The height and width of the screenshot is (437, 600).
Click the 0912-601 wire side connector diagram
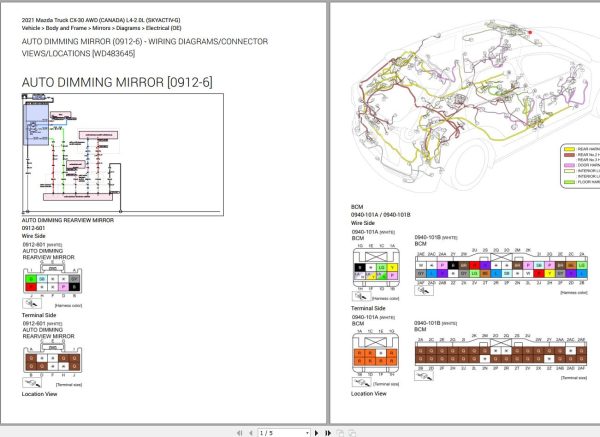(x=52, y=279)
